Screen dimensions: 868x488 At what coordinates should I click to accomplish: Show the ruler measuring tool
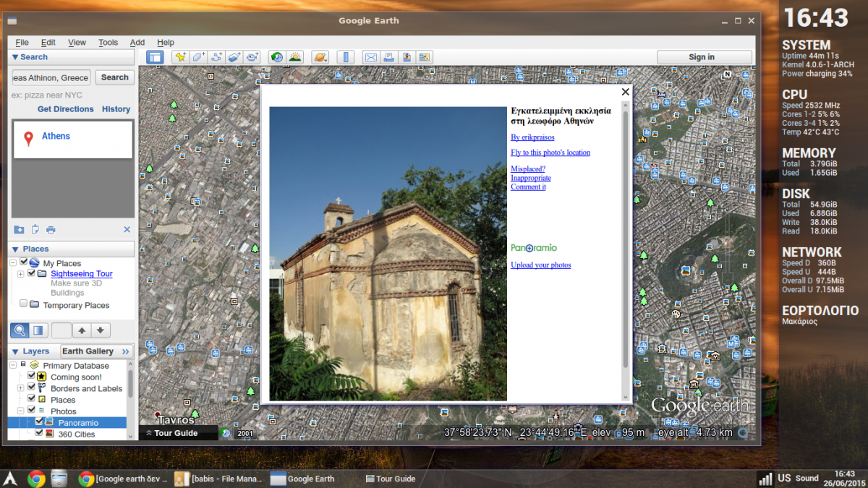(x=345, y=57)
